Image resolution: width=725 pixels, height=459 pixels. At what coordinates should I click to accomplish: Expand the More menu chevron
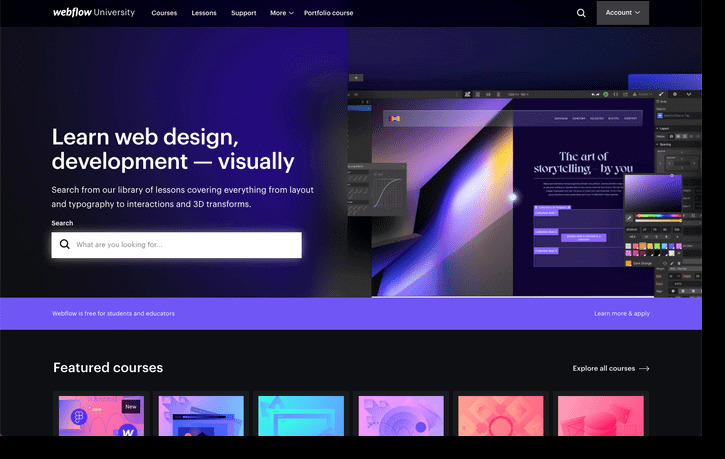coord(291,13)
